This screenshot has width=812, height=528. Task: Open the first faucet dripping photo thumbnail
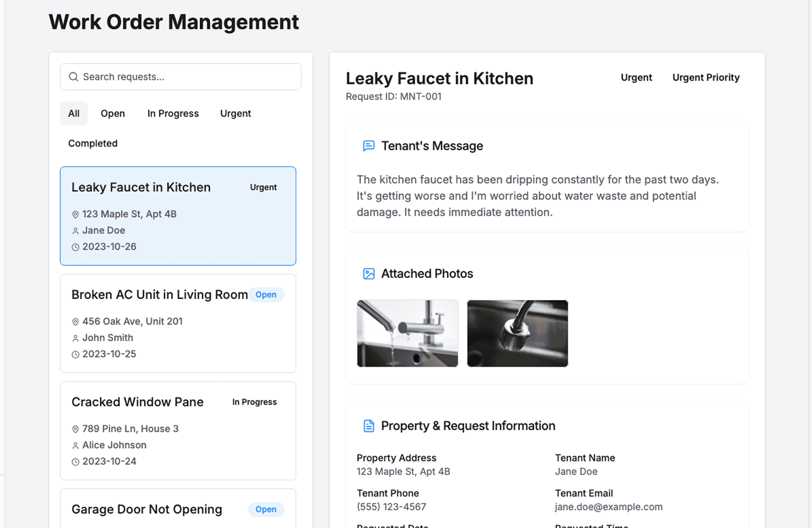[407, 333]
